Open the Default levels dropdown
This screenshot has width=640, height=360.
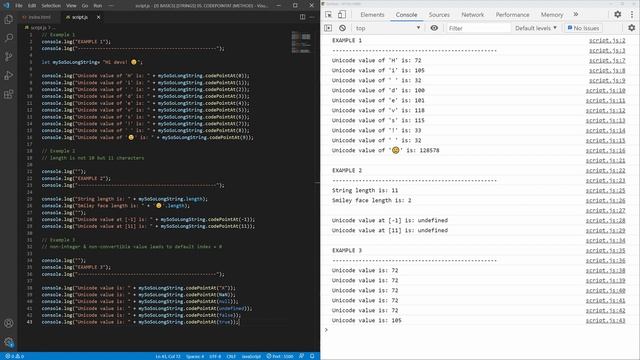point(536,28)
